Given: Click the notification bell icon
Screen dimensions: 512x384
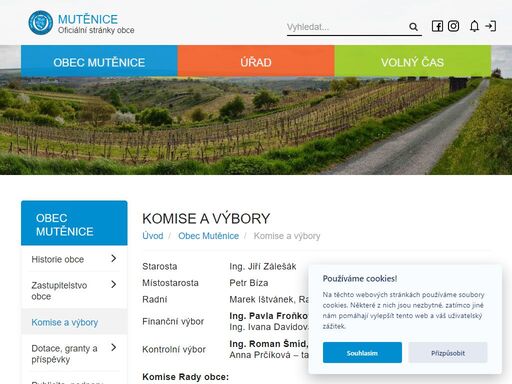Looking at the screenshot, I should coord(474,26).
